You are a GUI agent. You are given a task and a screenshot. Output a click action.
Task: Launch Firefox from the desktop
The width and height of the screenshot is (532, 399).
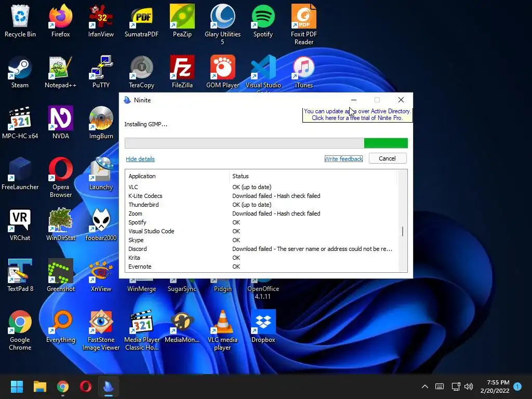point(60,21)
